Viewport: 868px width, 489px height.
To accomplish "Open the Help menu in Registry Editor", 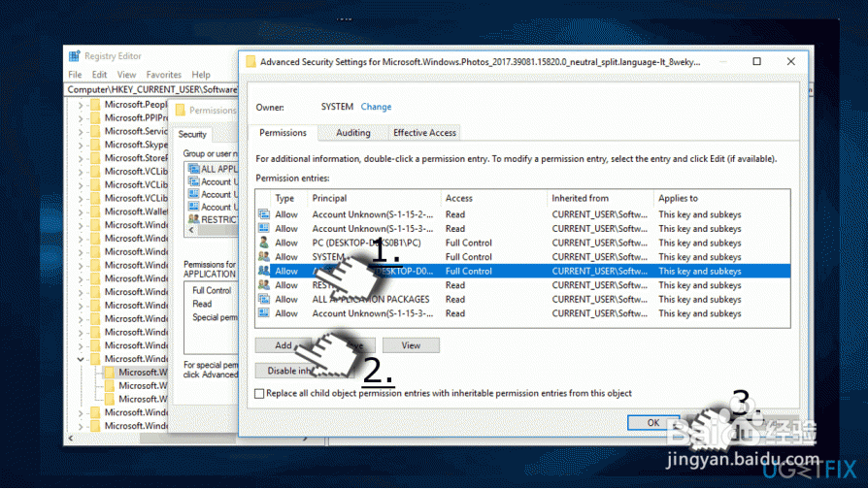I will (201, 74).
